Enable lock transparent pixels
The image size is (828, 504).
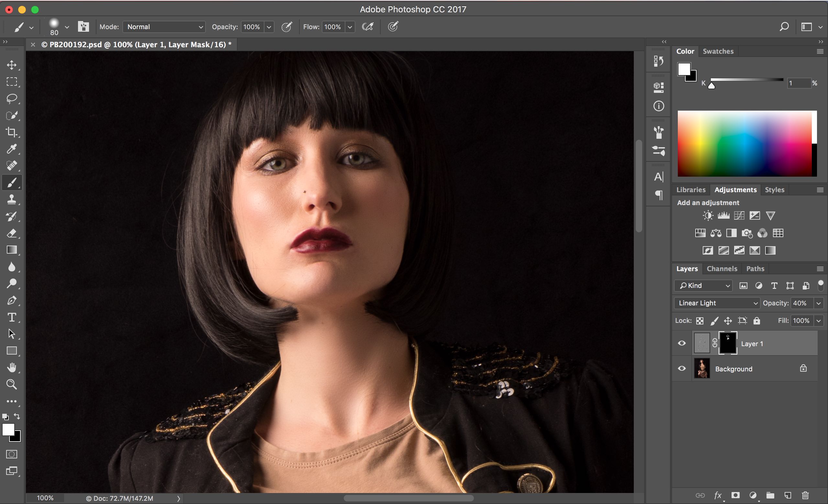tap(699, 320)
